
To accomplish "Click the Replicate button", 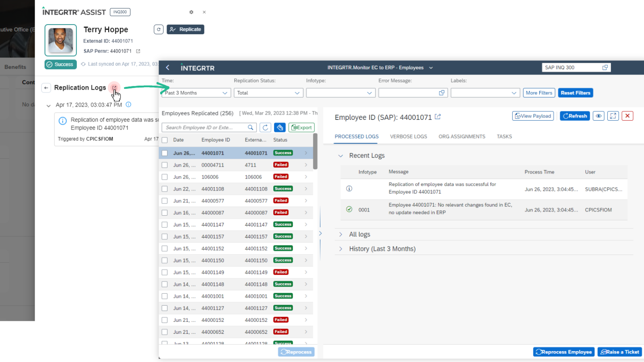I will (186, 29).
